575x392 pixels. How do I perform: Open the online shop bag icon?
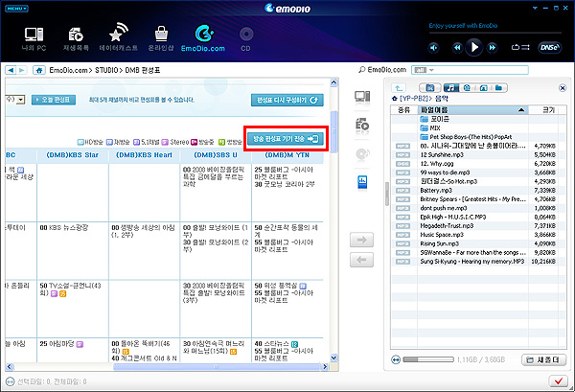[161, 38]
